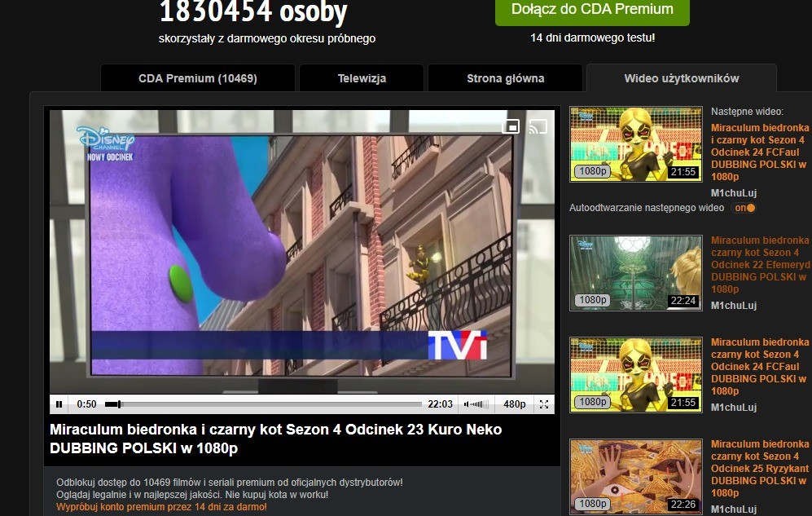Cast video to external device
This screenshot has height=516, width=812.
538,126
